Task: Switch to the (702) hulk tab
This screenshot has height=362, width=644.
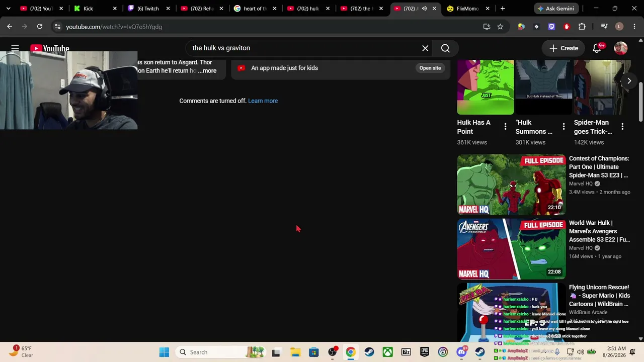Action: [308, 9]
